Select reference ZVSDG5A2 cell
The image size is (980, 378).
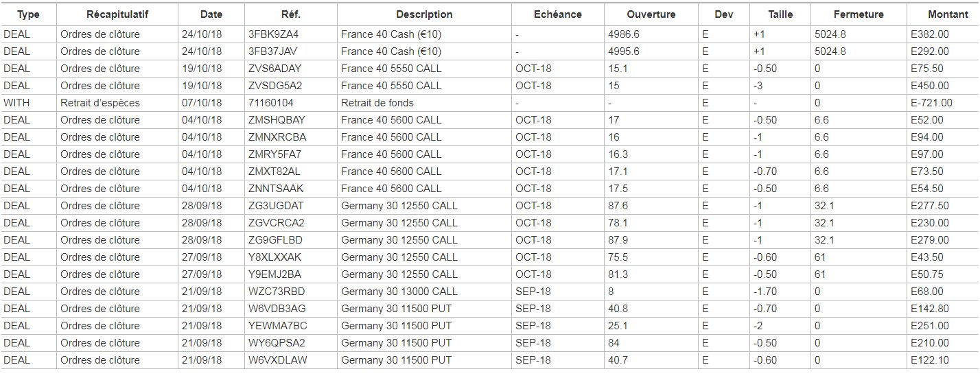coord(275,86)
